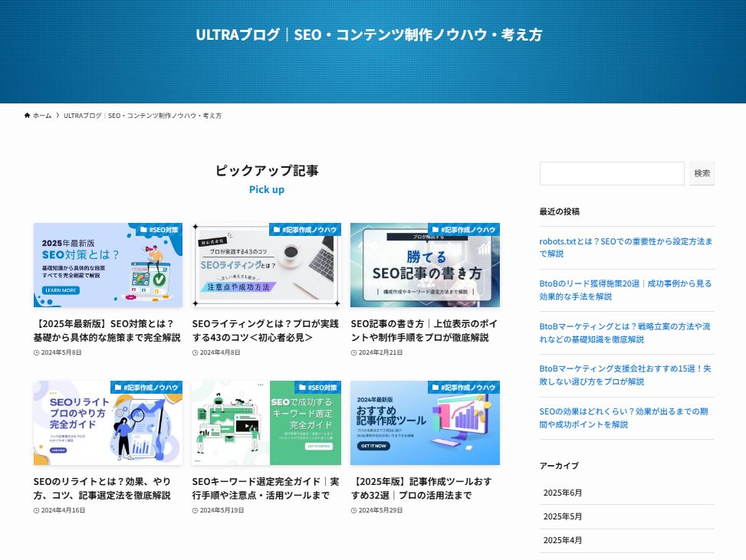This screenshot has height=560, width=746.
Task: Click #記事作成ノウハウ tag on SEOリライト thumbnail
Action: [146, 387]
